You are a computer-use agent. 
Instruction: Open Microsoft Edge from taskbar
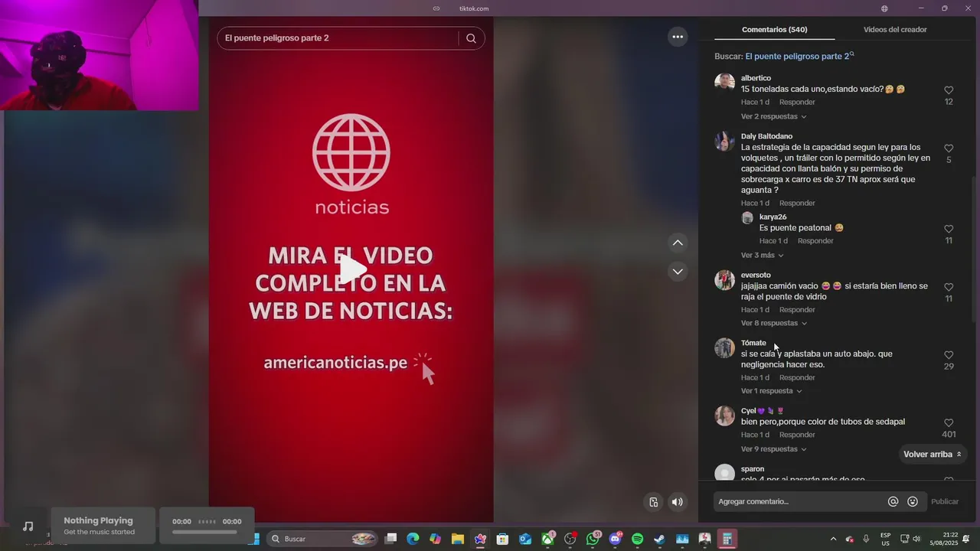coord(413,539)
